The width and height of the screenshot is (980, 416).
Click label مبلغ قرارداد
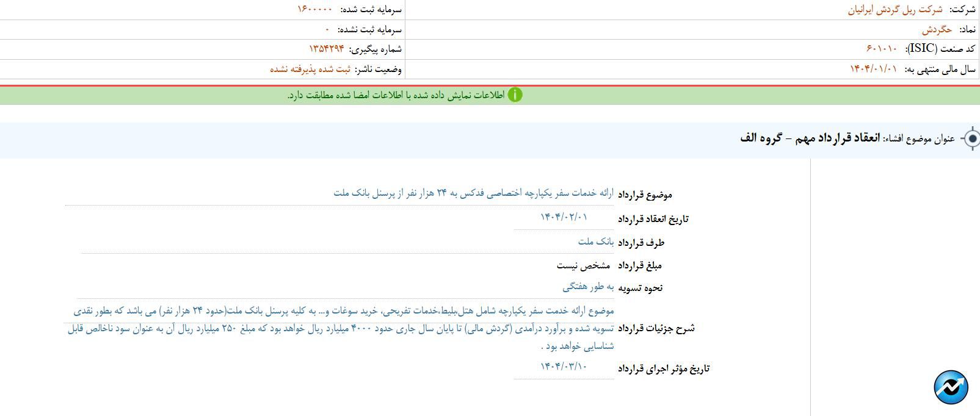[640, 266]
